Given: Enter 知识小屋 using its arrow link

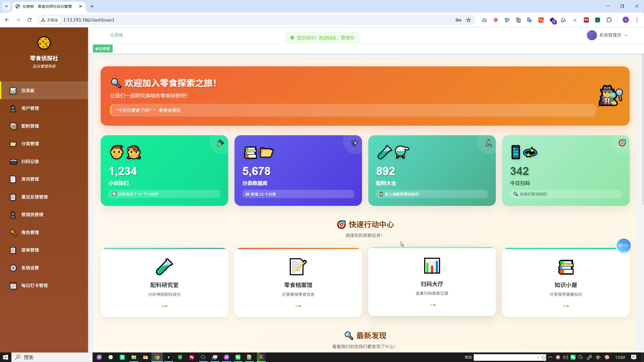Looking at the screenshot, I should tap(566, 306).
